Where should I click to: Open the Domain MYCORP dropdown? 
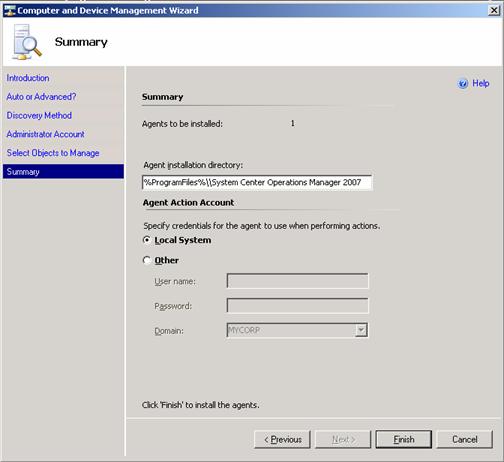tap(361, 330)
